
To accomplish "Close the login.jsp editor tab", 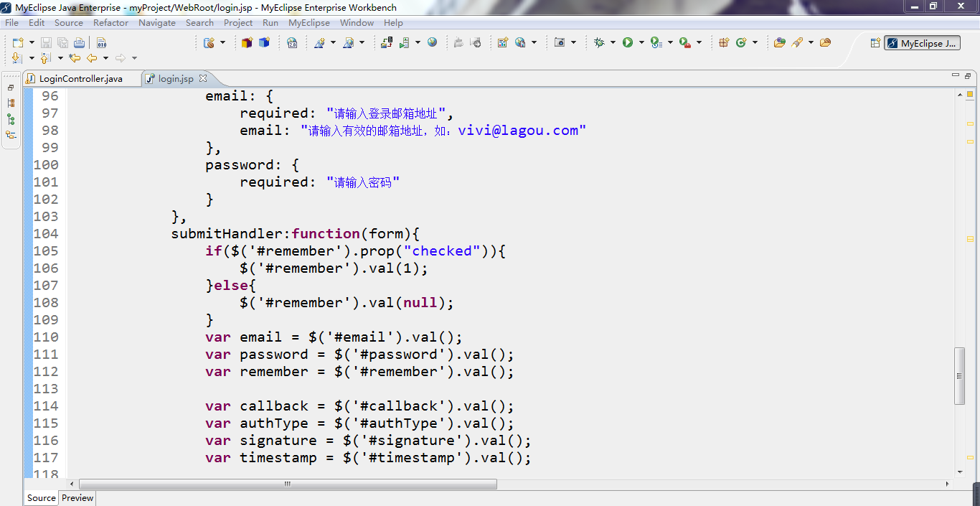I will [x=203, y=78].
